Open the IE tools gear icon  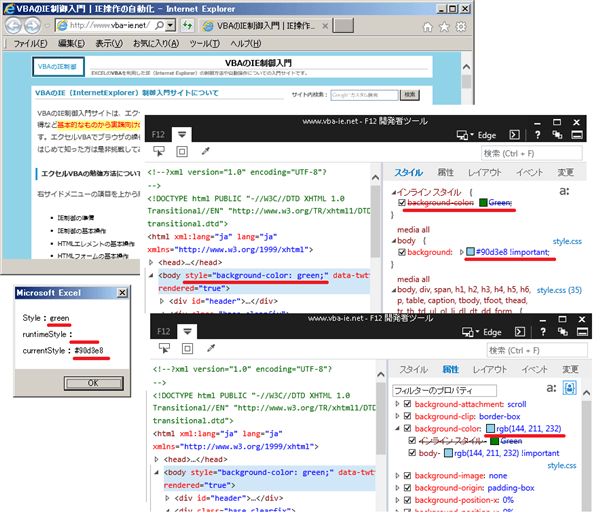pos(461,27)
